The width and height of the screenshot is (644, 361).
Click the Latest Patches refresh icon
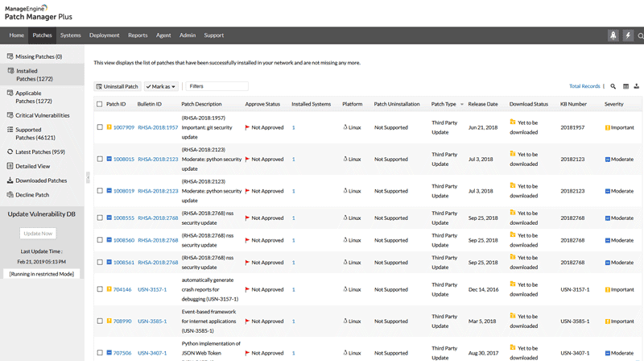(x=10, y=151)
